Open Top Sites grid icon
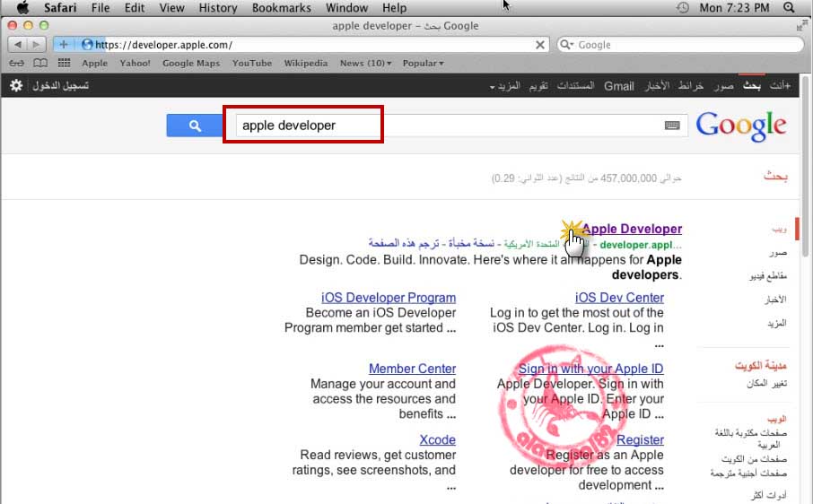The image size is (813, 504). point(64,63)
